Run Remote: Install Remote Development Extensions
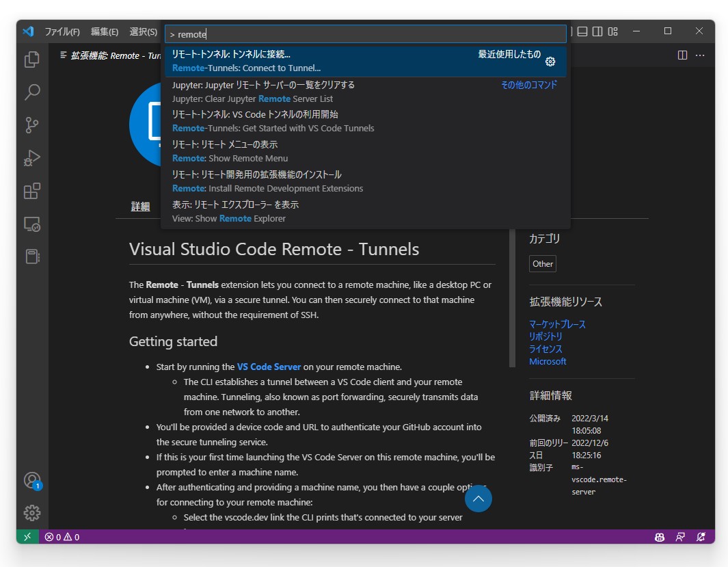728x567 pixels. point(366,181)
